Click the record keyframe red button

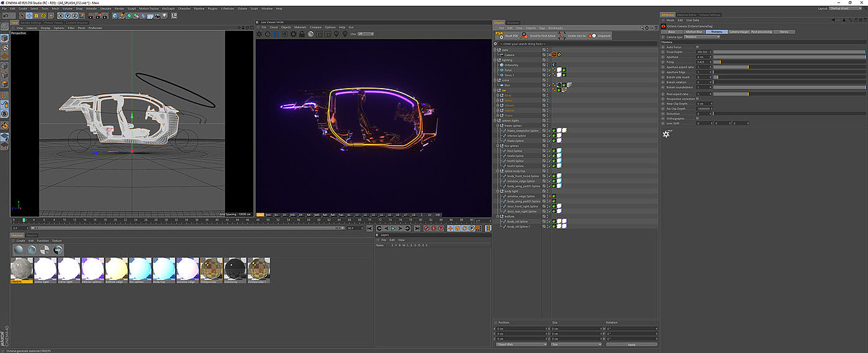pos(426,228)
